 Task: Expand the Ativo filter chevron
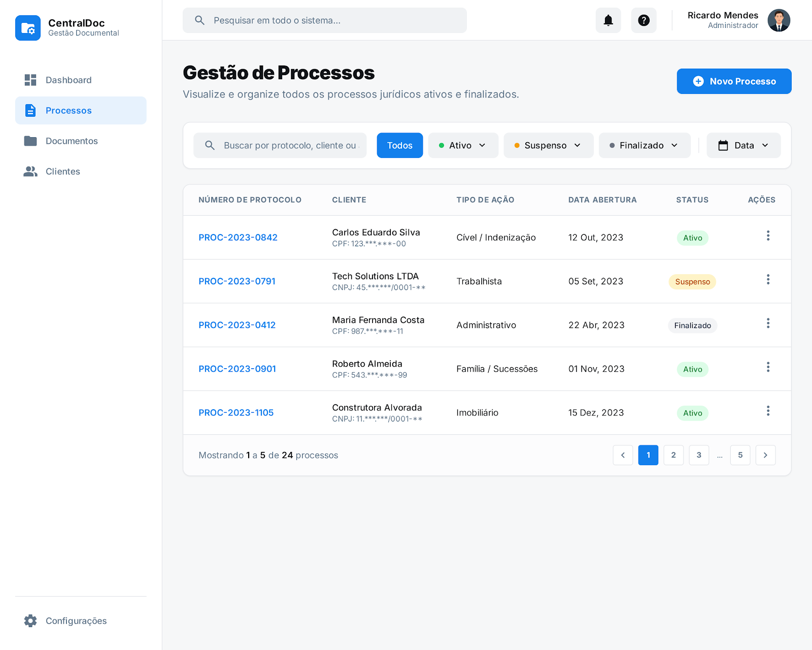pos(483,145)
